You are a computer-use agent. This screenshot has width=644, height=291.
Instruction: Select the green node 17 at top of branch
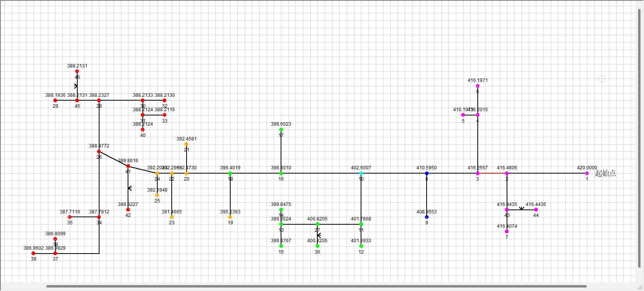pos(281,130)
